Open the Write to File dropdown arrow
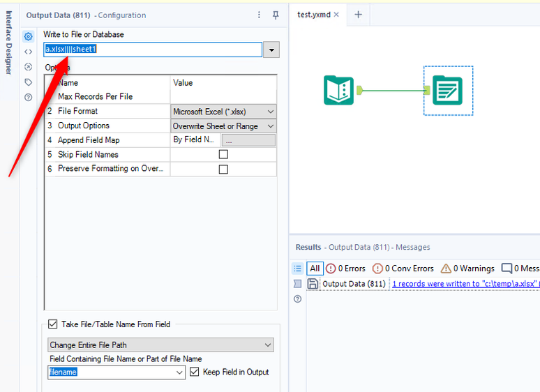 [271, 50]
